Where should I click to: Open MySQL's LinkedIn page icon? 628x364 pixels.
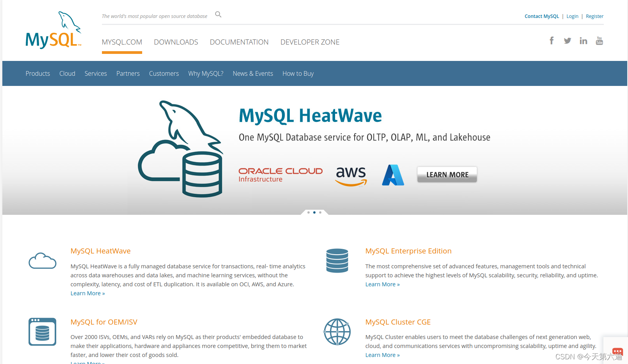click(x=583, y=41)
